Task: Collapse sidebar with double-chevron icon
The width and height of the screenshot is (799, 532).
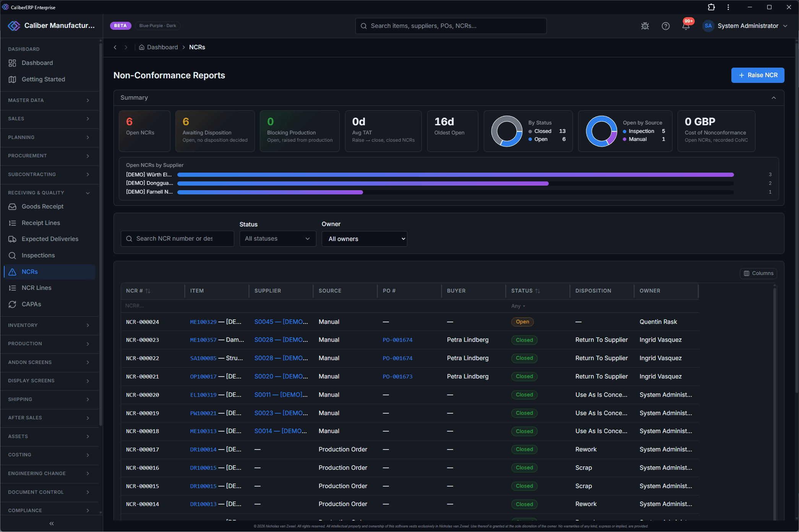Action: (x=52, y=524)
